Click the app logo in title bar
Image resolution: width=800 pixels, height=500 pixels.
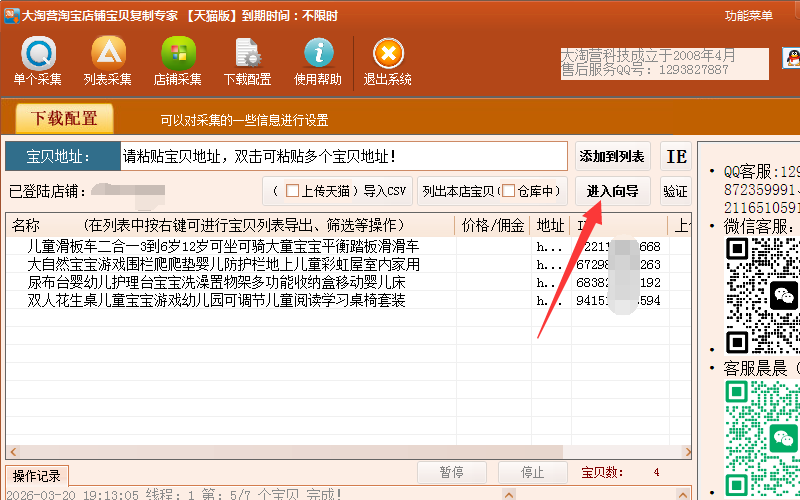pyautogui.click(x=11, y=15)
